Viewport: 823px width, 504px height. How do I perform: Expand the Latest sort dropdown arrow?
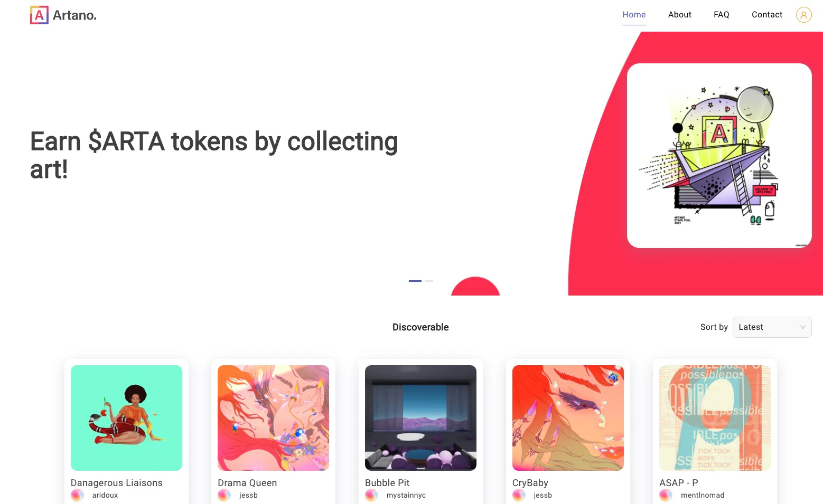(802, 327)
